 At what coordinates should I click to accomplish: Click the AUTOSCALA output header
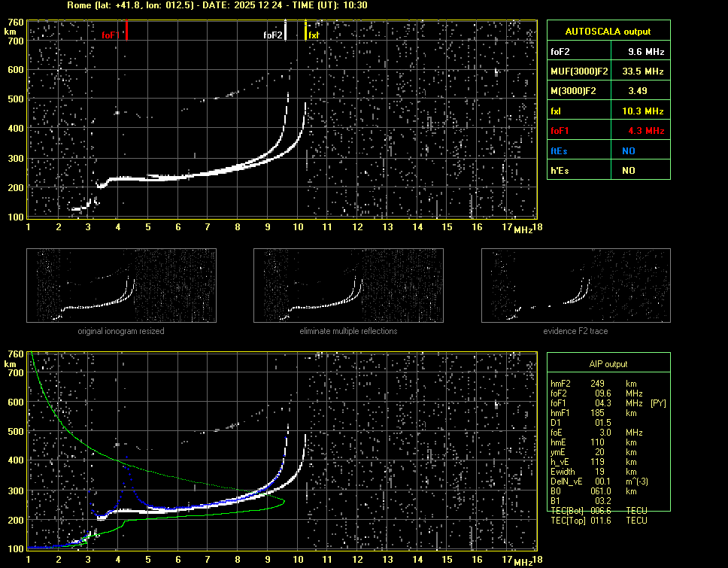pyautogui.click(x=608, y=32)
